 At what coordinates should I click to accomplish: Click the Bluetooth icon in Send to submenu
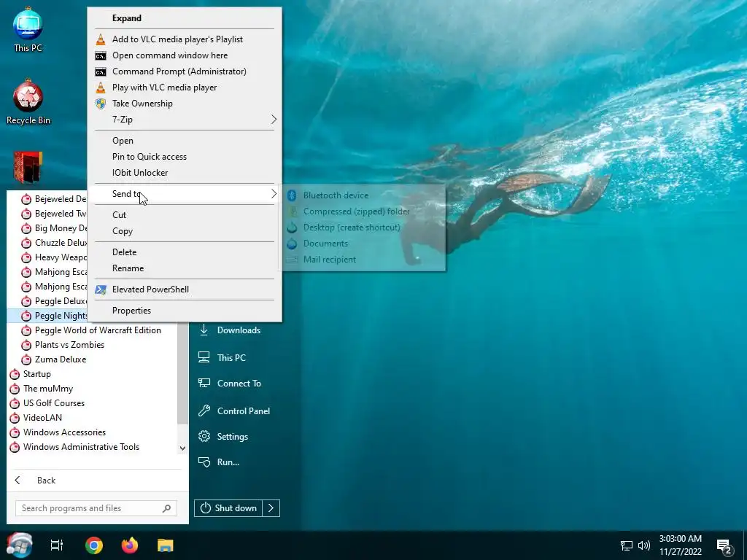[x=292, y=195]
